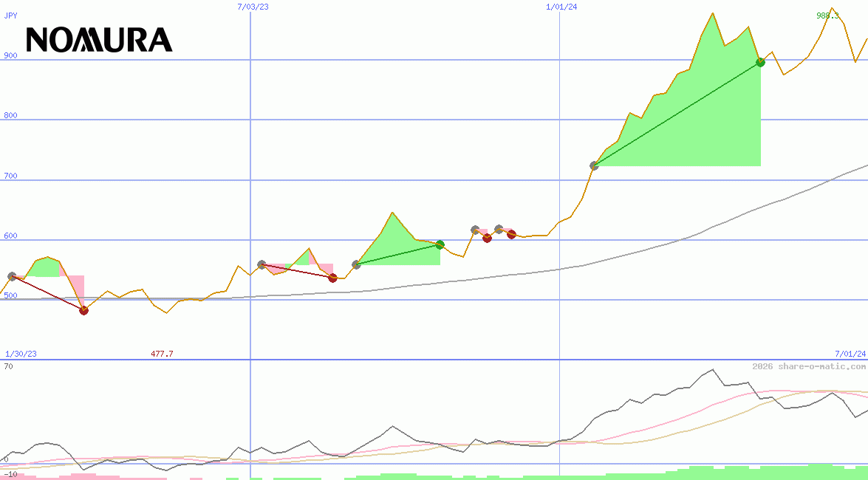The height and width of the screenshot is (480, 868).
Task: Select the red exit dot below the 600 gridline
Action: click(487, 238)
